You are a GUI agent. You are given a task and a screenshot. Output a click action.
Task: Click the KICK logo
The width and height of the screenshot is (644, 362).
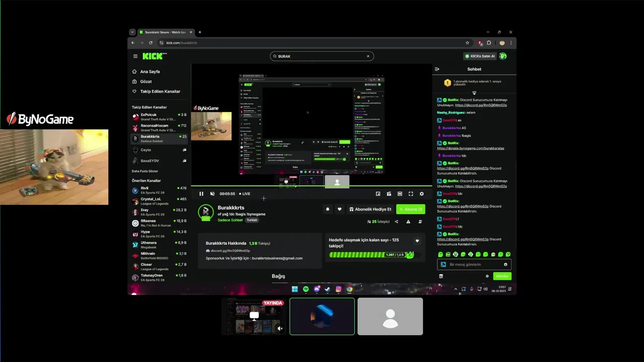[154, 56]
